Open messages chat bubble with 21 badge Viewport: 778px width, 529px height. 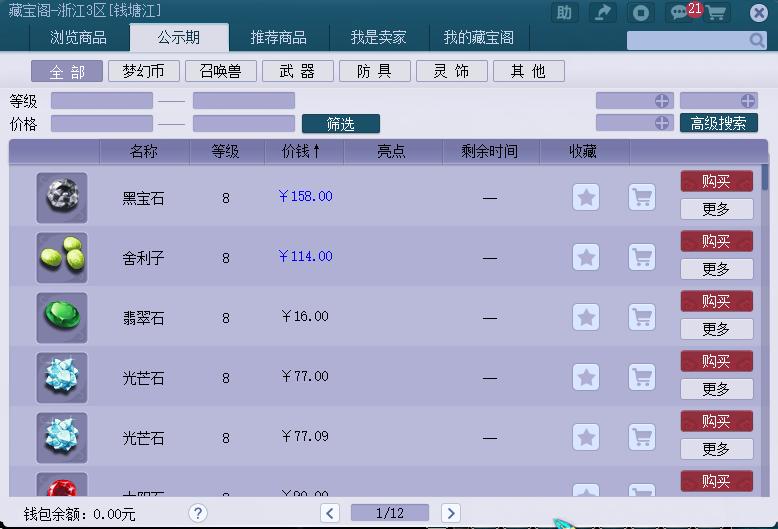point(680,12)
